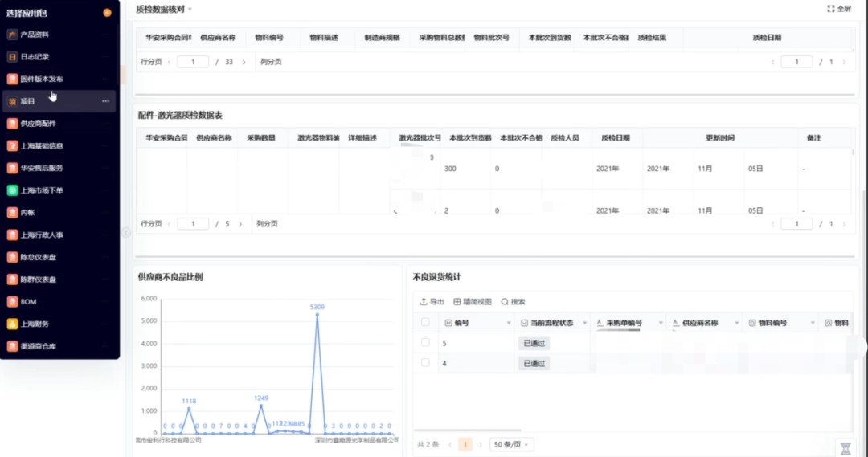Open the 固件版本发布 app
The height and width of the screenshot is (457, 868).
tap(59, 80)
